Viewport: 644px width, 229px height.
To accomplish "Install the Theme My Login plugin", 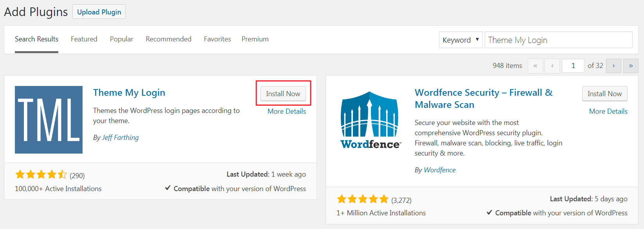I will coord(283,94).
